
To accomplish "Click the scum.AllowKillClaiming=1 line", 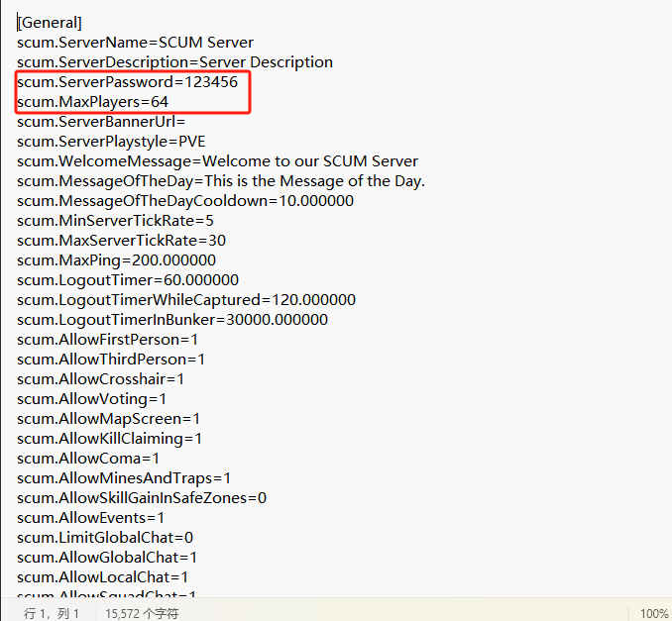I will (x=109, y=439).
